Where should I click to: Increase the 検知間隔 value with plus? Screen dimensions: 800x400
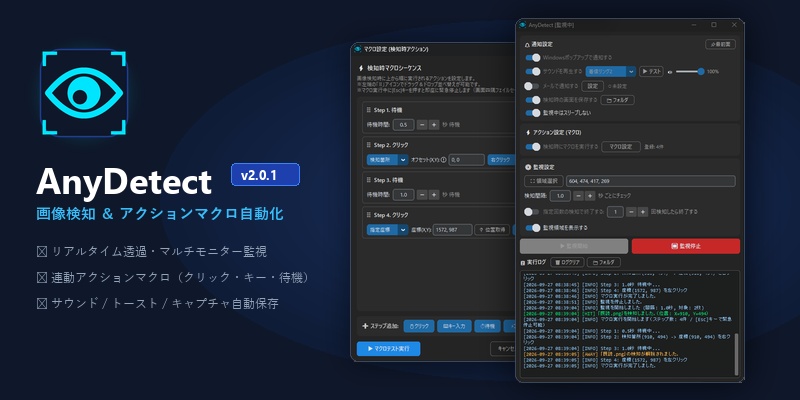click(x=590, y=196)
